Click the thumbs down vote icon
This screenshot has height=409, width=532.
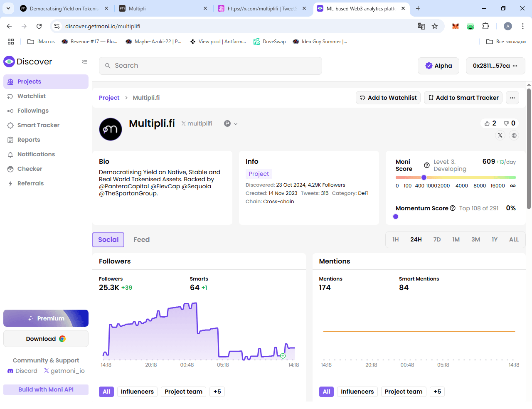[x=506, y=123]
